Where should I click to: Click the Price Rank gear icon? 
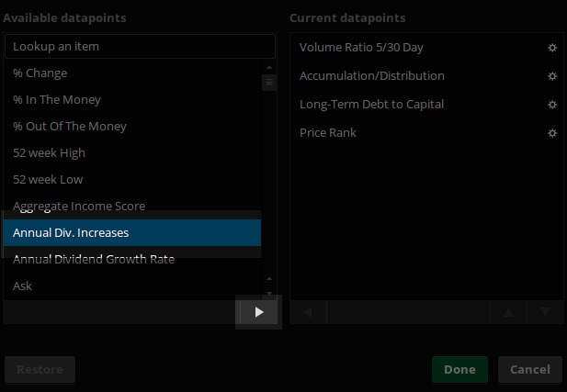pyautogui.click(x=552, y=133)
